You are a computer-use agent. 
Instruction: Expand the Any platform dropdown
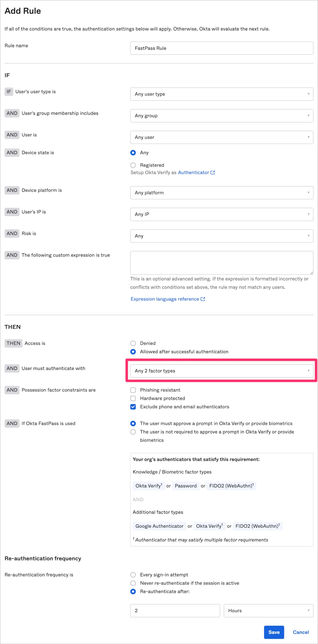[x=222, y=193]
